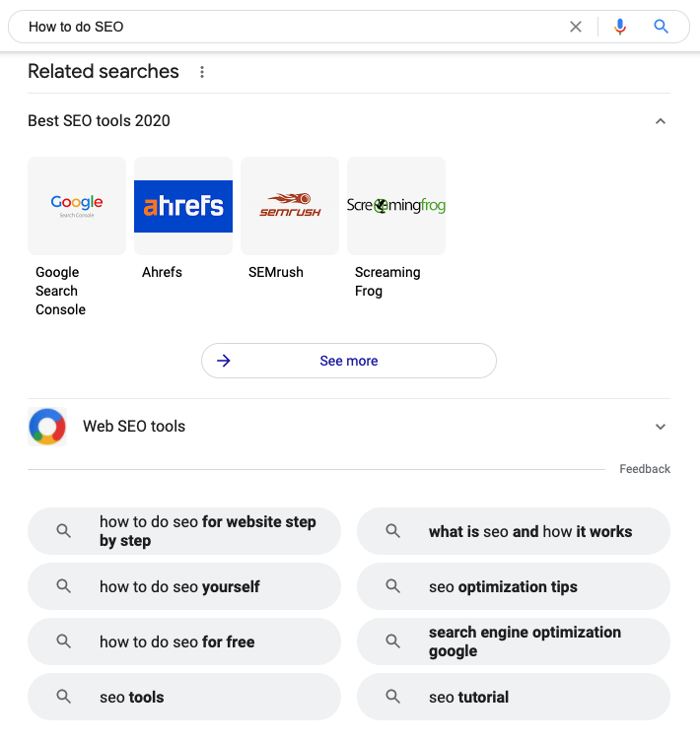The width and height of the screenshot is (700, 741).
Task: Click the See more button
Action: tap(349, 361)
